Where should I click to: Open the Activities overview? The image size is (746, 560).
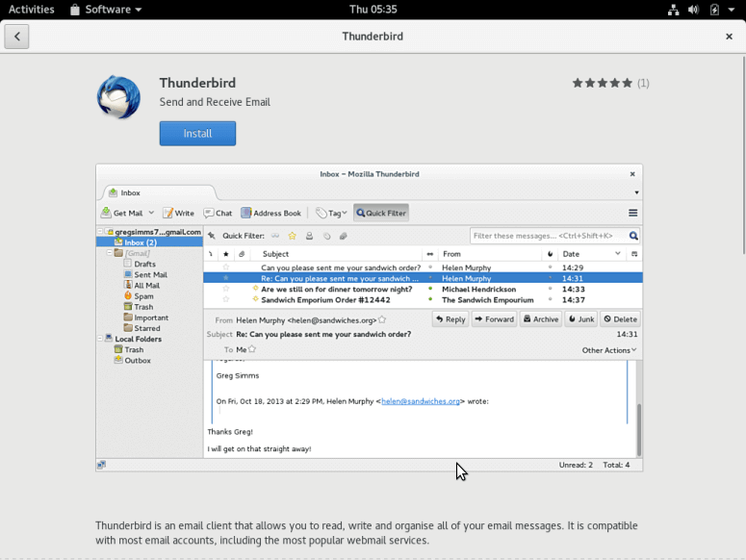(31, 10)
